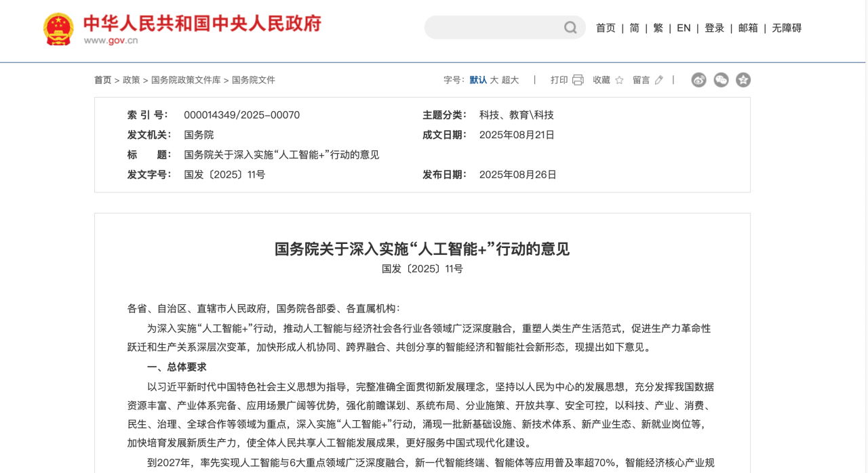This screenshot has width=868, height=473.
Task: Click the 字号 font size label
Action: (x=454, y=80)
